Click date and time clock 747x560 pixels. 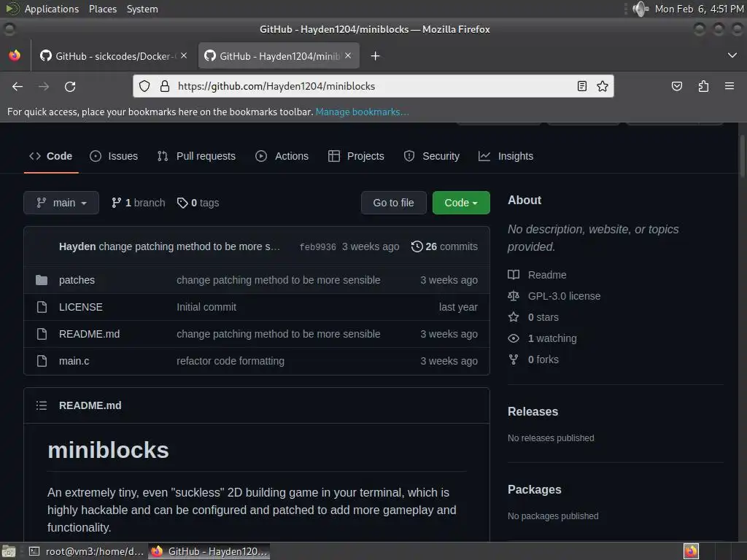[x=699, y=9]
